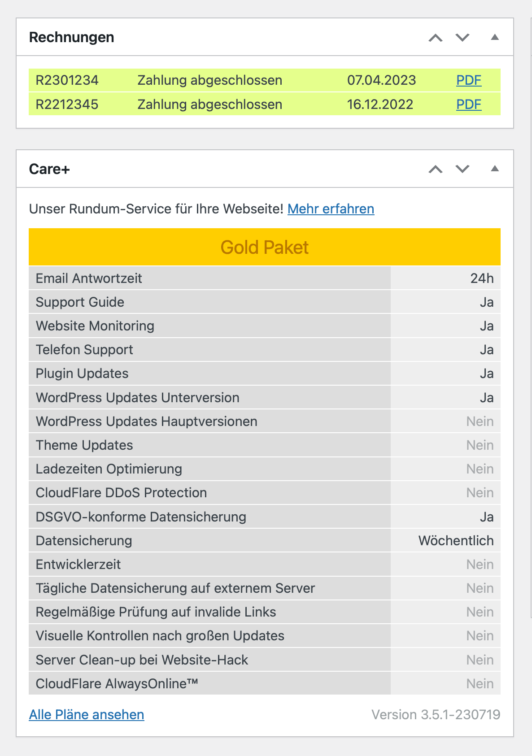This screenshot has width=532, height=756.
Task: Collapse the Care+ panel with triangle toggle
Action: tap(495, 169)
